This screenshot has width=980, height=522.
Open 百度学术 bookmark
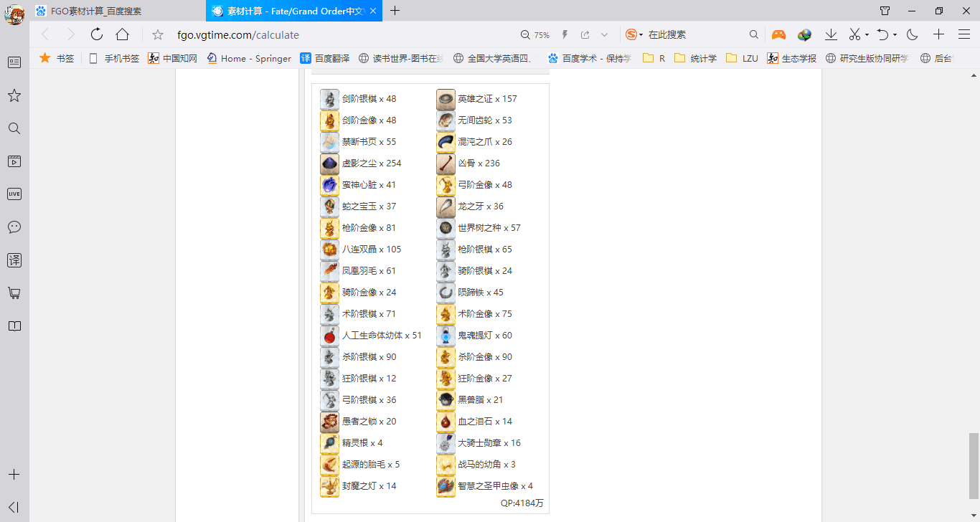click(x=589, y=58)
